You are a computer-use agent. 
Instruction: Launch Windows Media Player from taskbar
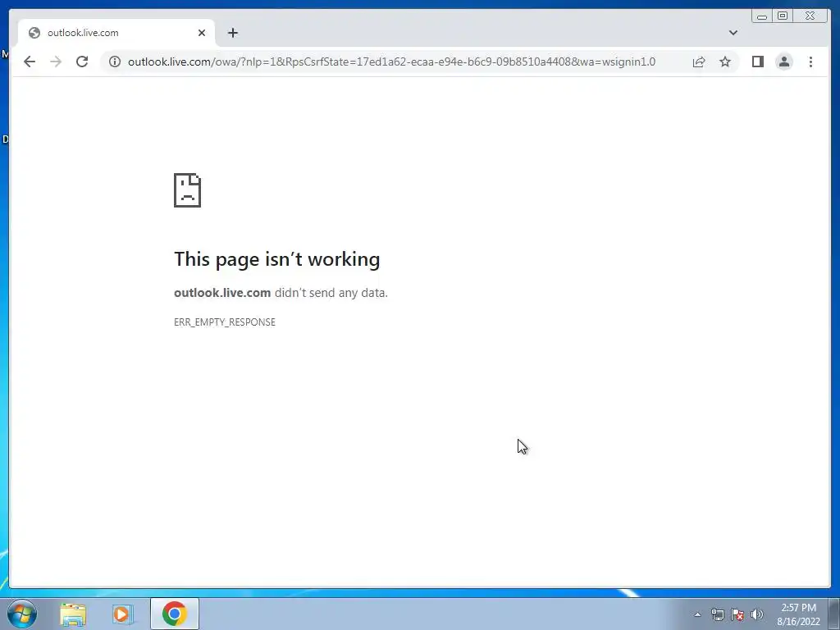123,614
